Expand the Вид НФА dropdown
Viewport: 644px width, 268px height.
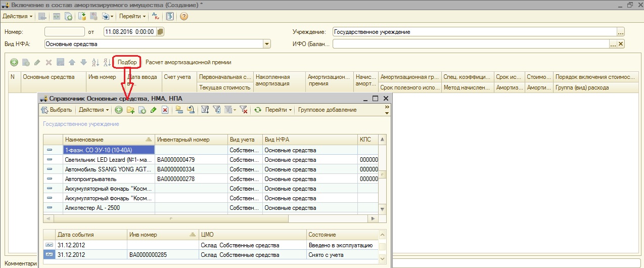pyautogui.click(x=267, y=44)
